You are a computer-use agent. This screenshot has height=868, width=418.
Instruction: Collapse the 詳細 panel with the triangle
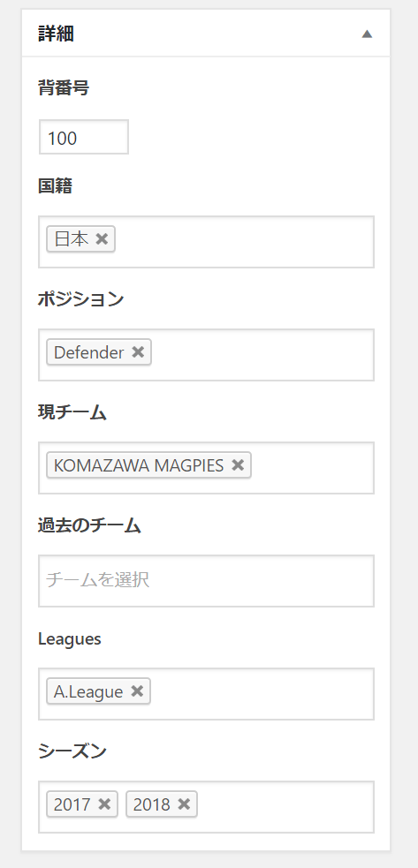coord(367,34)
